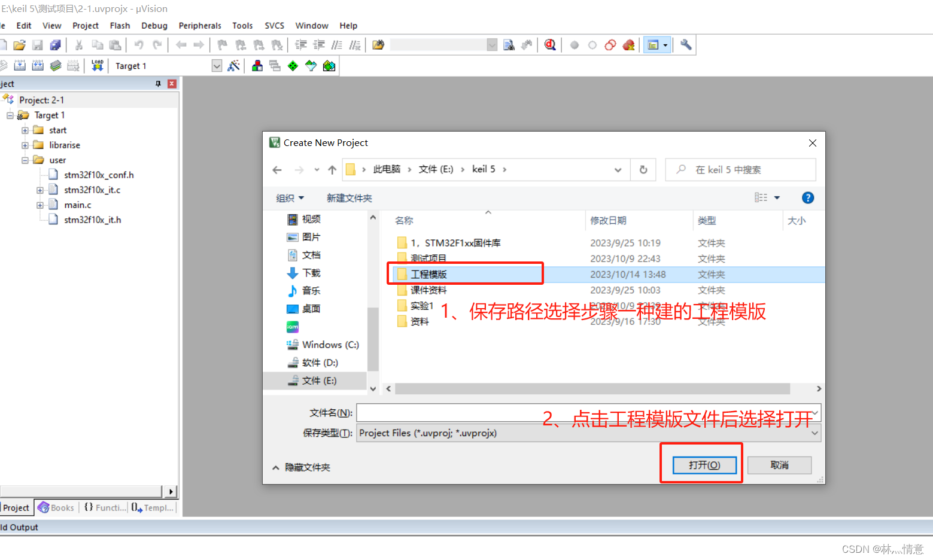Open the Pack Installer icon
933x560 pixels.
329,66
